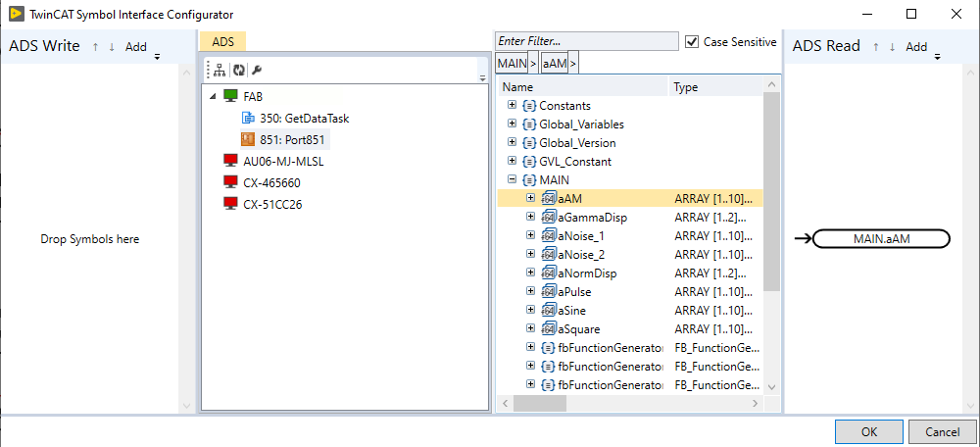Open the ADS tab

point(222,41)
